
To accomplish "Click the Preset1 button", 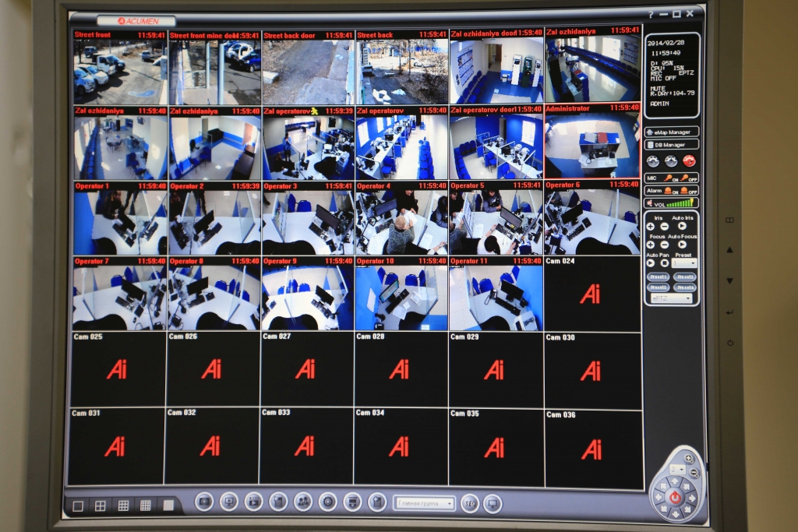I will pyautogui.click(x=659, y=277).
